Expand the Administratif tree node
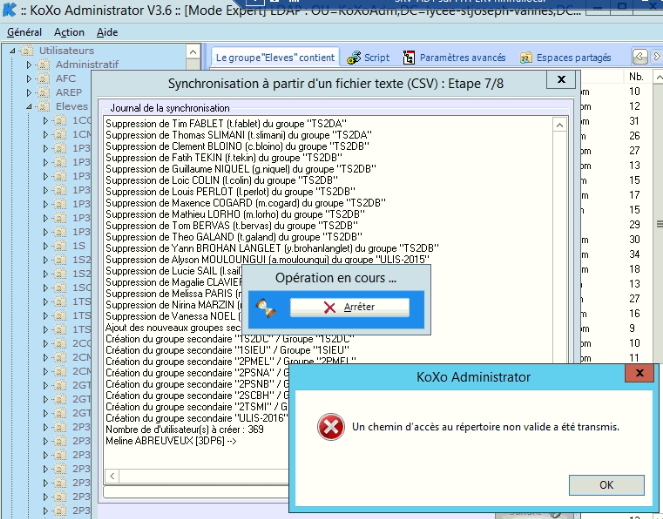 click(x=29, y=65)
